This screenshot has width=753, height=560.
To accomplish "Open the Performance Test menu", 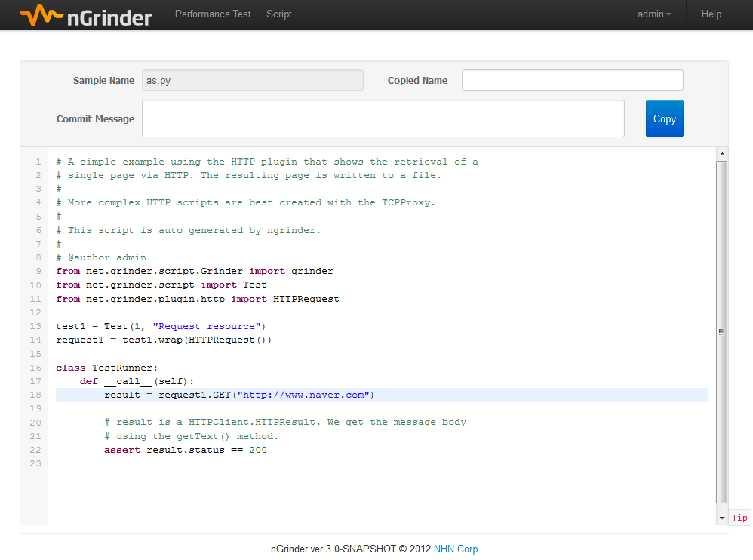I will [213, 14].
